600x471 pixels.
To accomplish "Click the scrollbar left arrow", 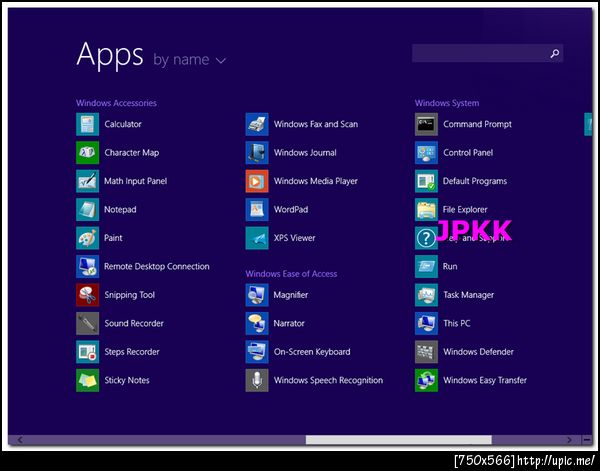I will coord(20,440).
